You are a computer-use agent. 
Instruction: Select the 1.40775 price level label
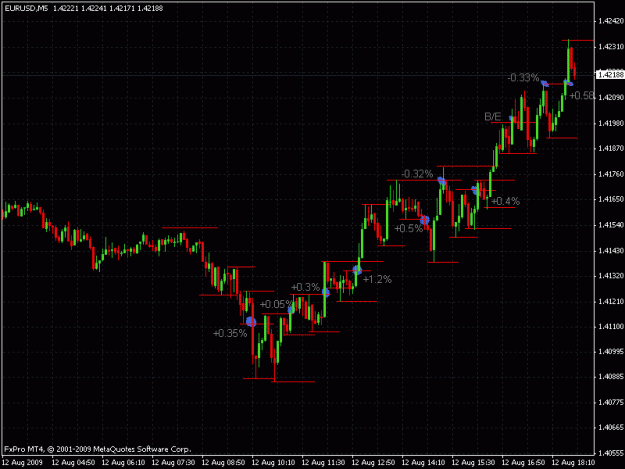point(611,403)
